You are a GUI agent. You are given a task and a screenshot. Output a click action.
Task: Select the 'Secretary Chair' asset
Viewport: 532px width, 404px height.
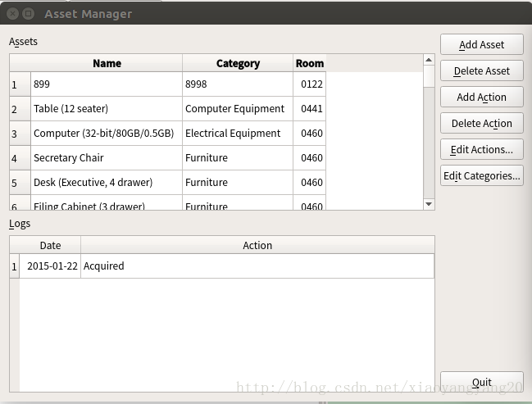point(107,158)
